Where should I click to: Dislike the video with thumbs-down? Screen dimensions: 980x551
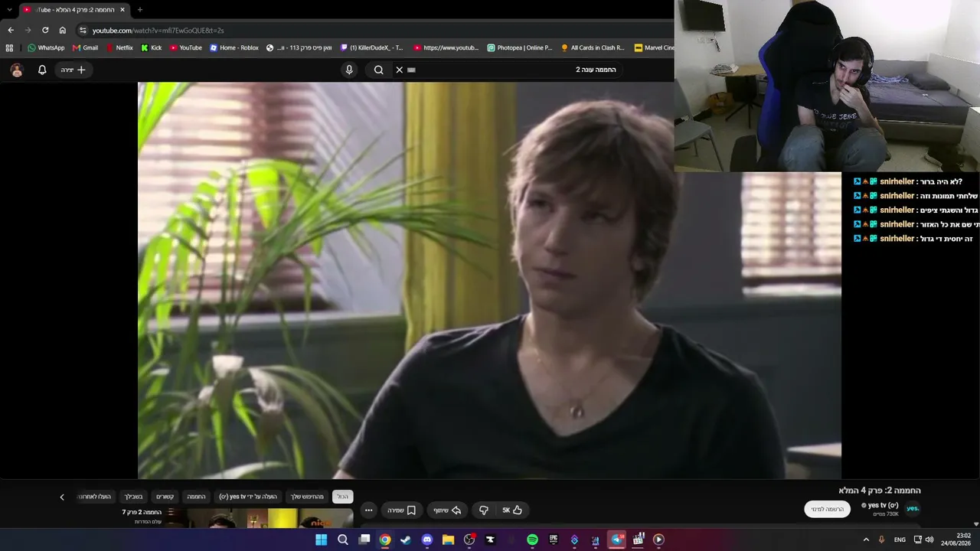[484, 510]
